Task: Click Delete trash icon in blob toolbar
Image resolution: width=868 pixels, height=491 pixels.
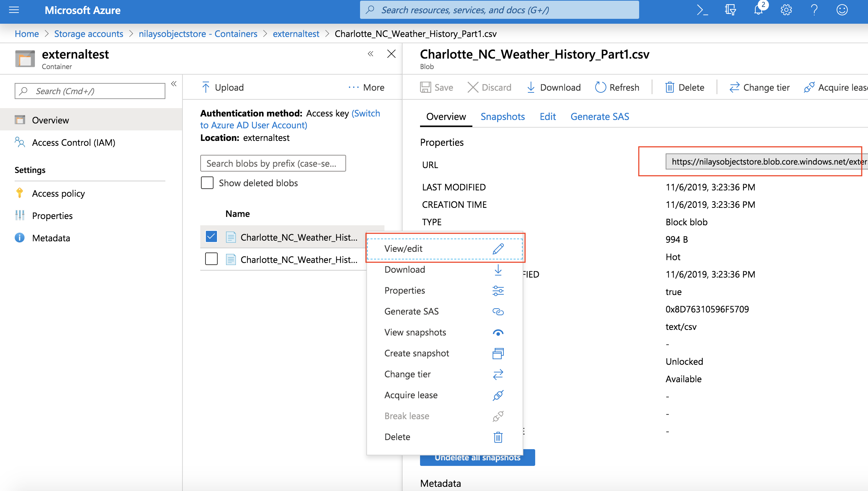Action: (669, 87)
